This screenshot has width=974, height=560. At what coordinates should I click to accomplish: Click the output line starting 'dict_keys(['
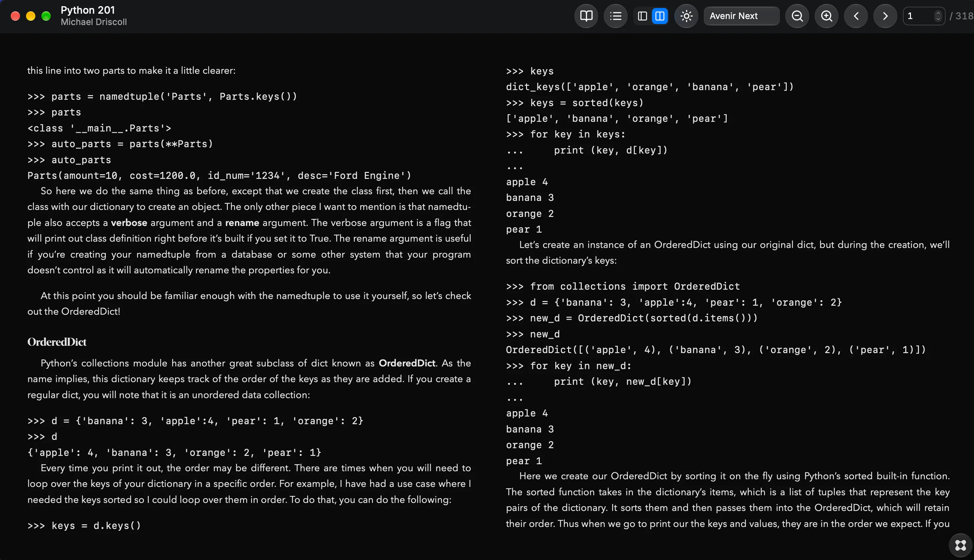(650, 87)
